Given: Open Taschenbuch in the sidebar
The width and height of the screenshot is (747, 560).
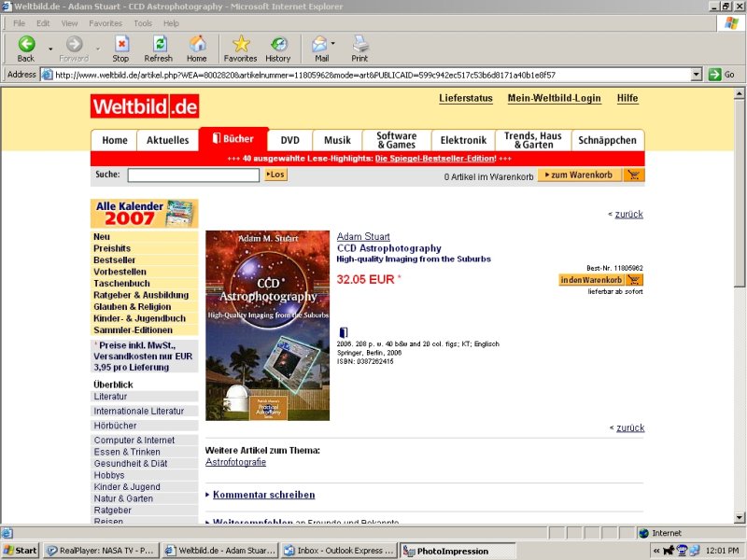Looking at the screenshot, I should 121,284.
